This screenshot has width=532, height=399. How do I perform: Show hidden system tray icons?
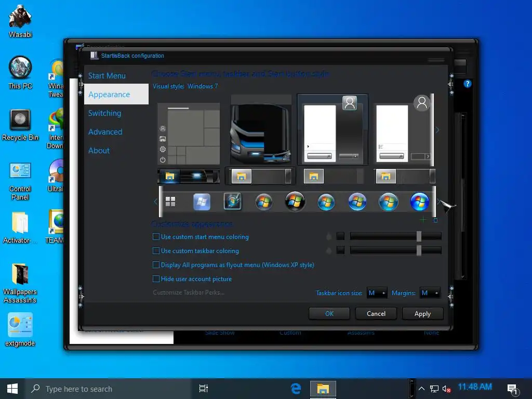tap(421, 389)
